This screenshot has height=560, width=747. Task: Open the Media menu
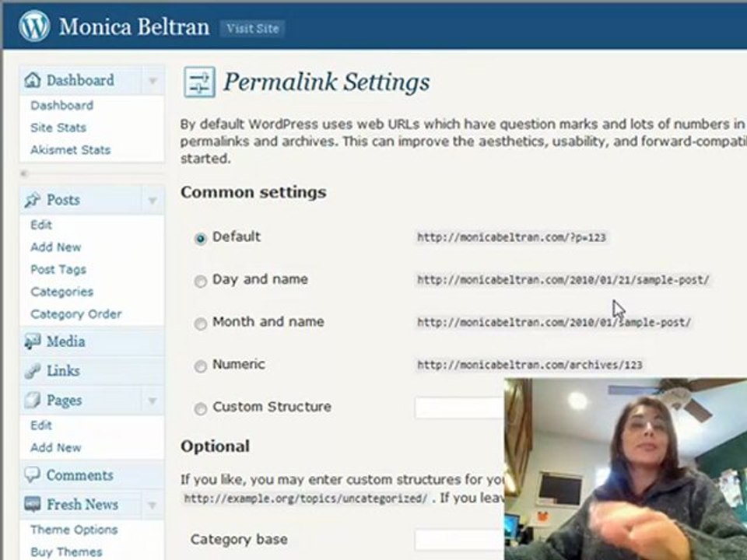[65, 341]
